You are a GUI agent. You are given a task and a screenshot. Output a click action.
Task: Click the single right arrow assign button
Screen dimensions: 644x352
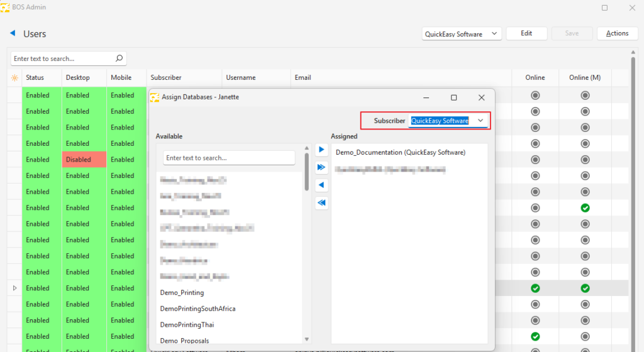pos(321,150)
